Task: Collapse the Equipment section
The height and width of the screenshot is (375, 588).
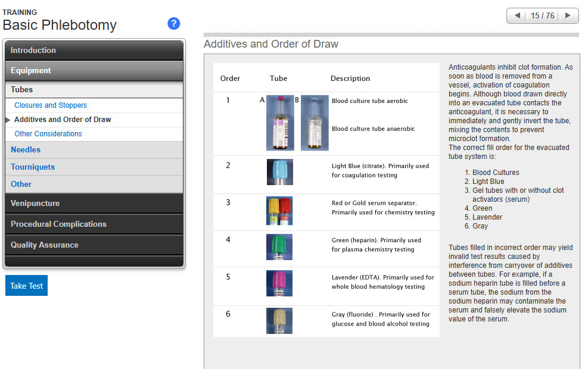Action: [95, 71]
